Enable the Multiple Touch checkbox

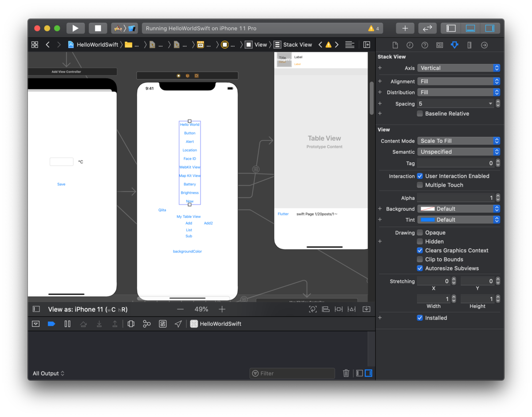coord(420,185)
